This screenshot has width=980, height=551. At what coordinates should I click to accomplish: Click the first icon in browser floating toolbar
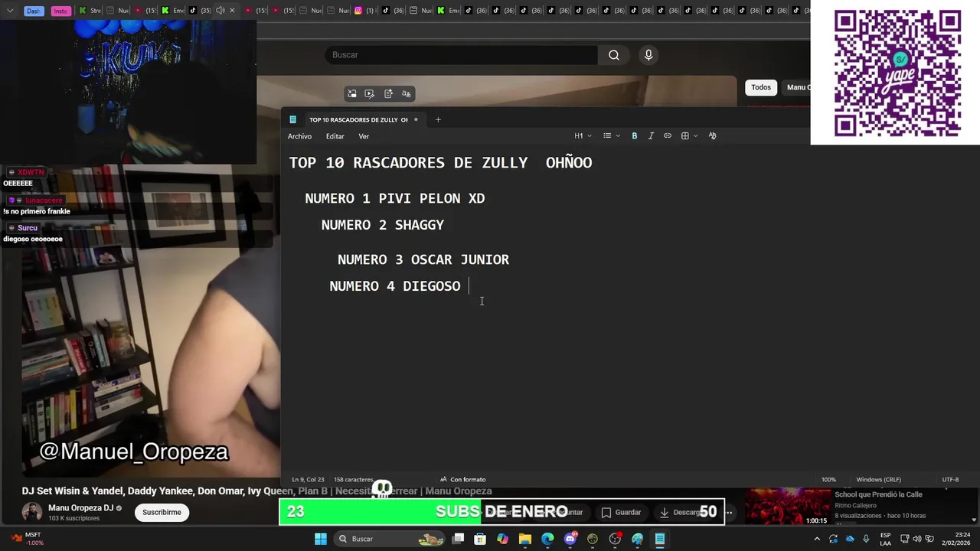[x=352, y=93]
